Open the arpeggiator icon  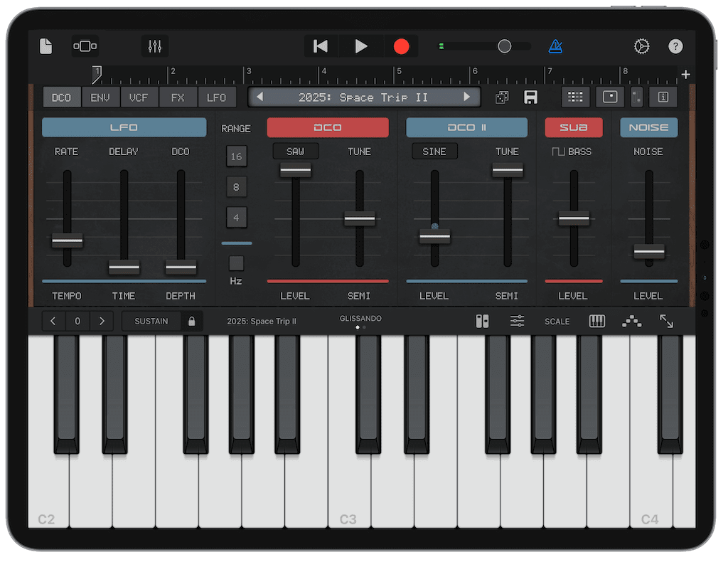[631, 321]
